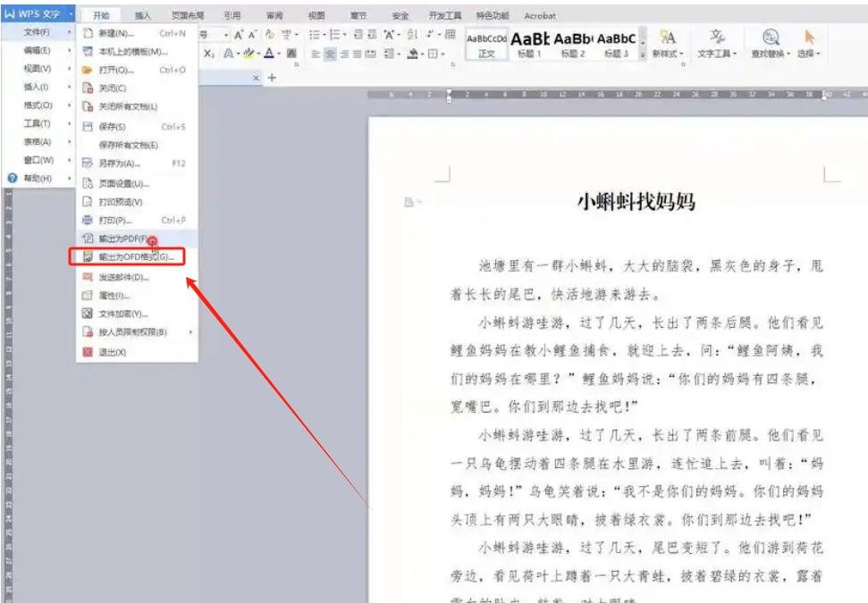Screen dimensions: 868x603
Task: Open the WPS 文字 dropdown arrow
Action: (x=70, y=15)
